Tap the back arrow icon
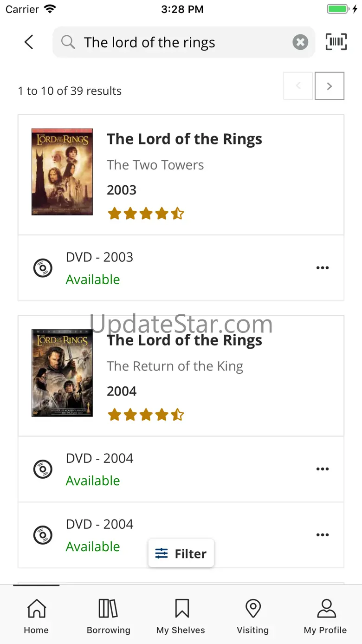This screenshot has height=644, width=362. [x=29, y=42]
